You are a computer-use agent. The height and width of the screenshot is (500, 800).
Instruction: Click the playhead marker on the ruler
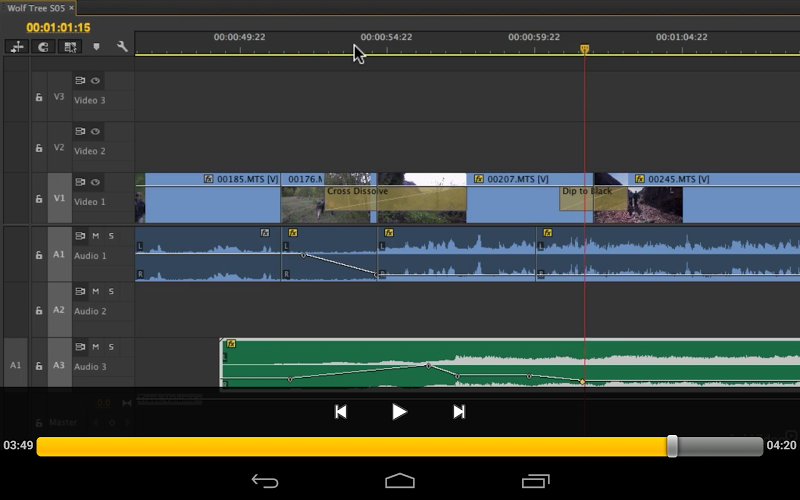[585, 48]
